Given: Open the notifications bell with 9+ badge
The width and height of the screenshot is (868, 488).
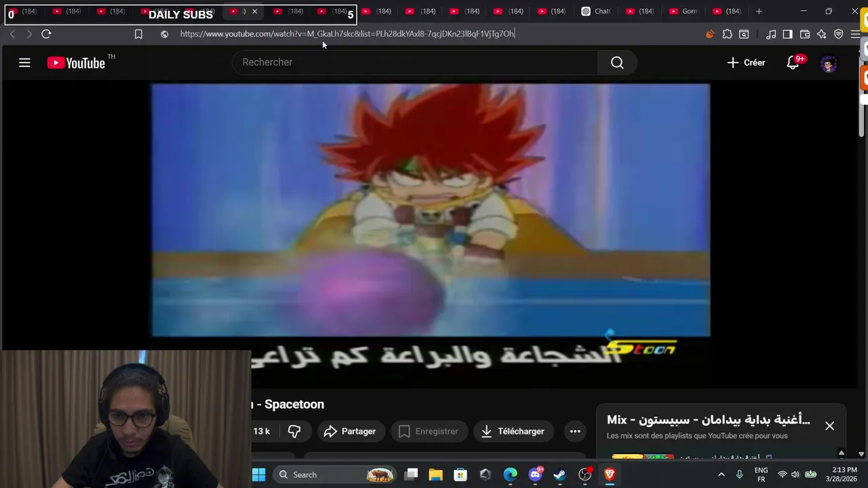Looking at the screenshot, I should [793, 62].
